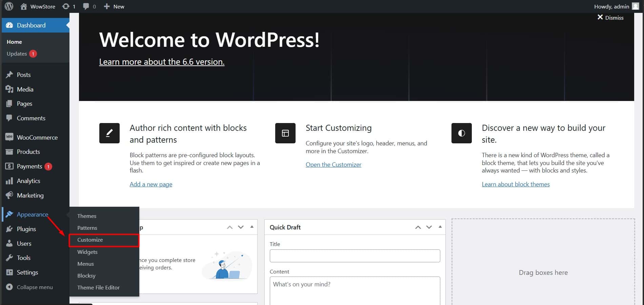Screen dimensions: 644x305
Task: Click the Posts pushpin icon
Action: coord(9,75)
